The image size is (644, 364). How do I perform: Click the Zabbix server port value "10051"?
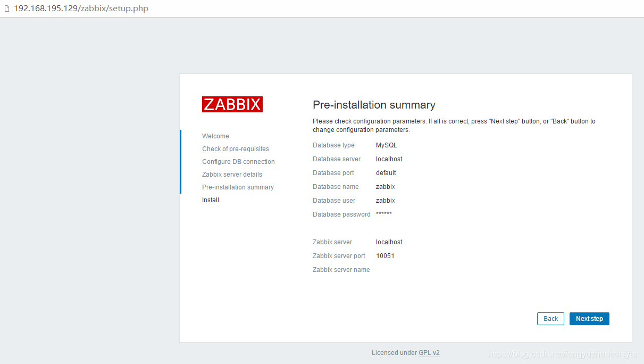pos(385,255)
